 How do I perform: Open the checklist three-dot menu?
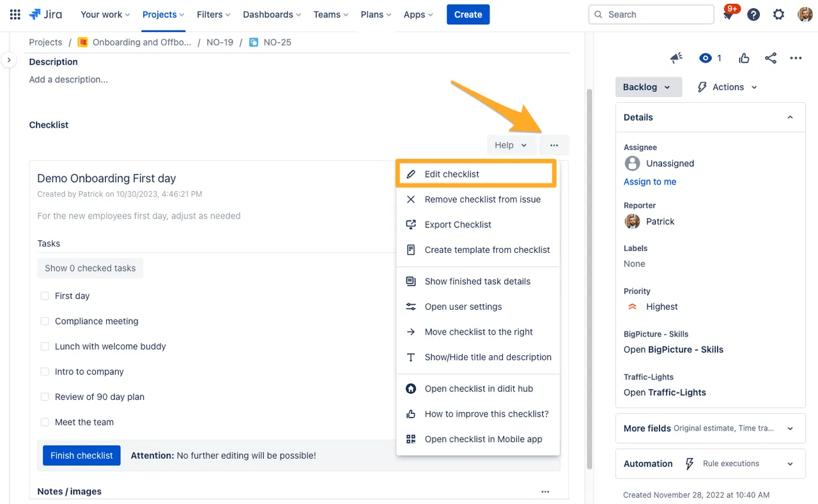tap(554, 145)
